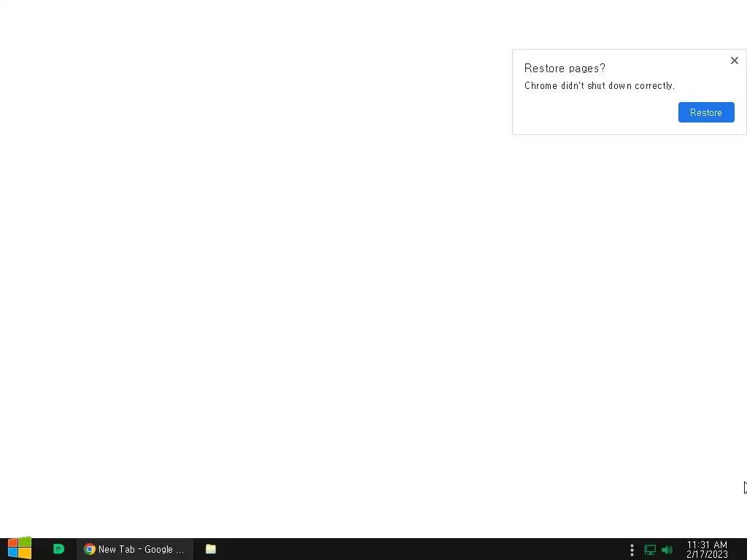Viewport: 747px width, 560px height.
Task: Open the volume speaker tray icon
Action: click(x=667, y=550)
